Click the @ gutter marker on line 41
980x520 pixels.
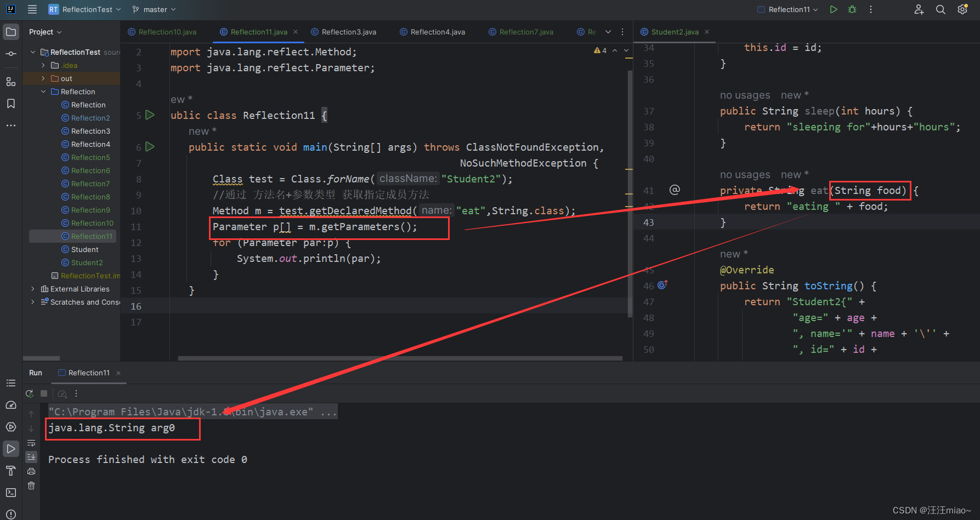pyautogui.click(x=675, y=190)
